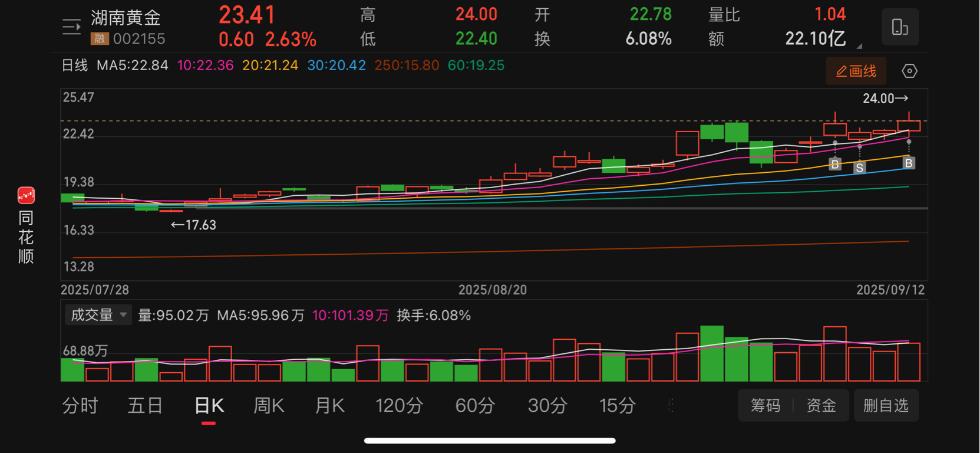Screen dimensions: 980x453
Task: Tap the low price 22.40 value
Action: pyautogui.click(x=476, y=39)
